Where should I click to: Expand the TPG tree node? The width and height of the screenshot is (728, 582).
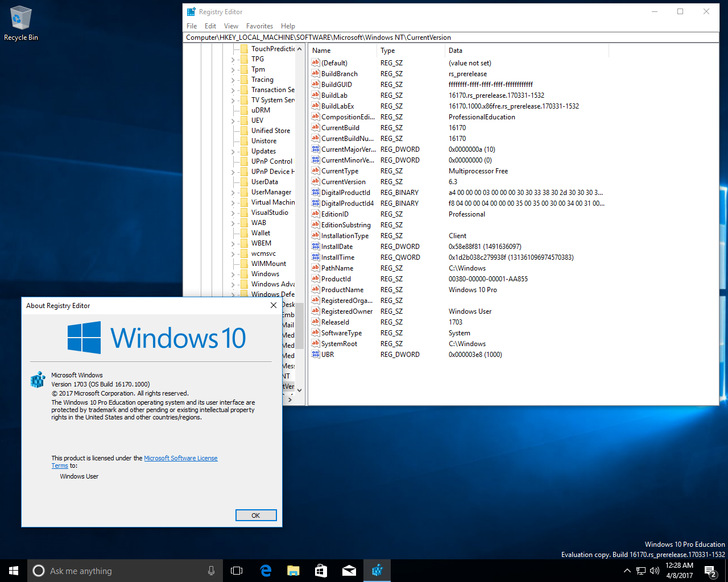coord(233,59)
